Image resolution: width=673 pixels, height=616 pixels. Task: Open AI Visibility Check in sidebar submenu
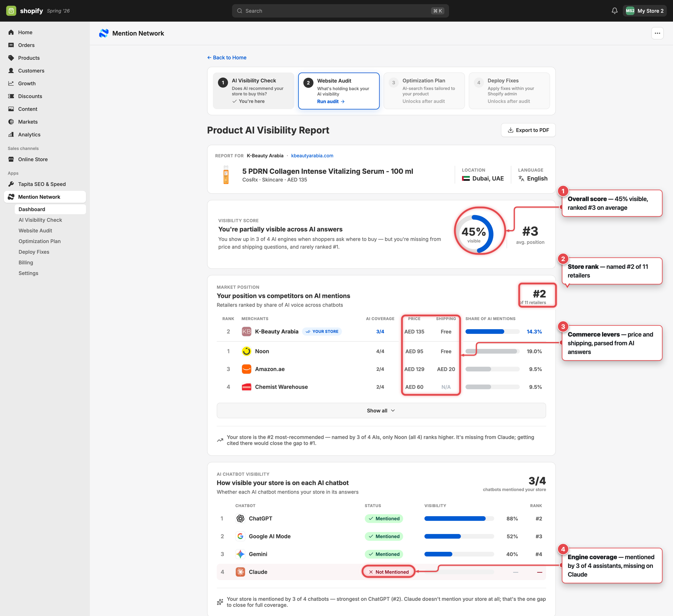pos(40,220)
